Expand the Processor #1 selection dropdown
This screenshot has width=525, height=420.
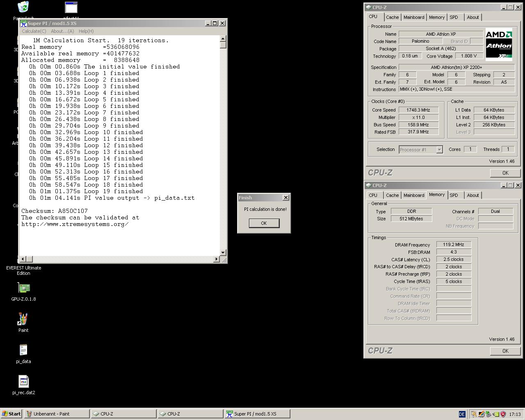click(x=439, y=150)
